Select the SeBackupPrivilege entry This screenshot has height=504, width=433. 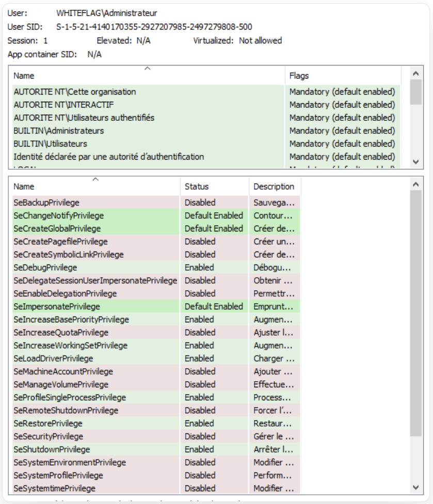click(x=46, y=202)
